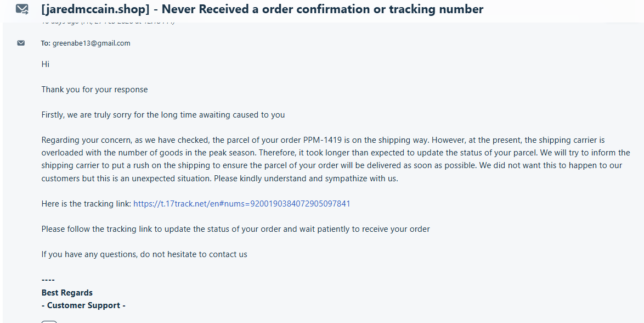Click "Please kindly understand and sympathize" sentence
The image size is (644, 323).
(x=306, y=179)
